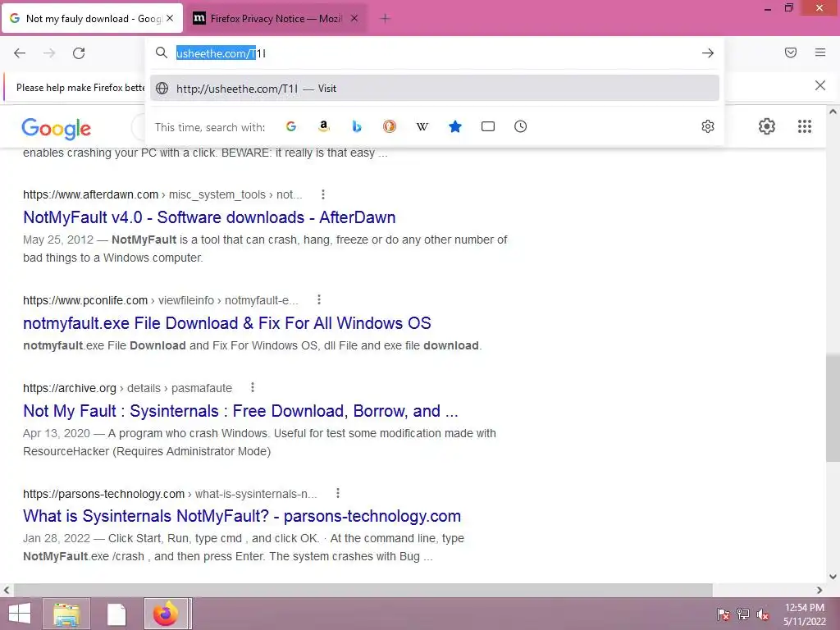
Task: Search history with the clock icon
Action: [521, 126]
